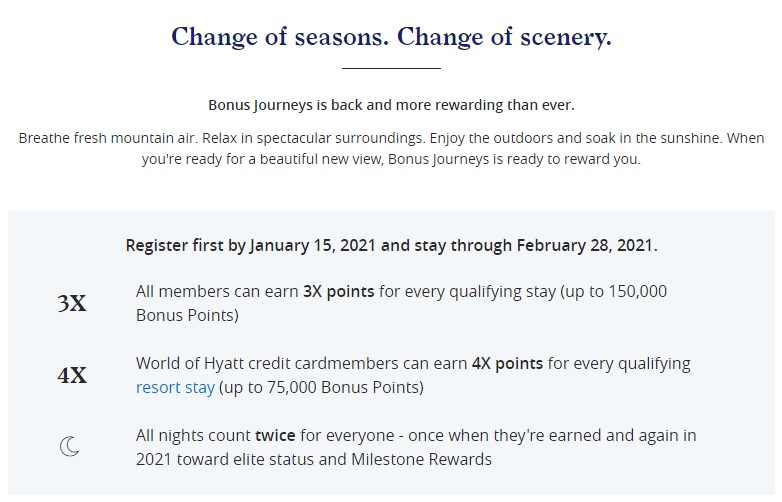
Task: Click the 4X points badge
Action: (72, 376)
